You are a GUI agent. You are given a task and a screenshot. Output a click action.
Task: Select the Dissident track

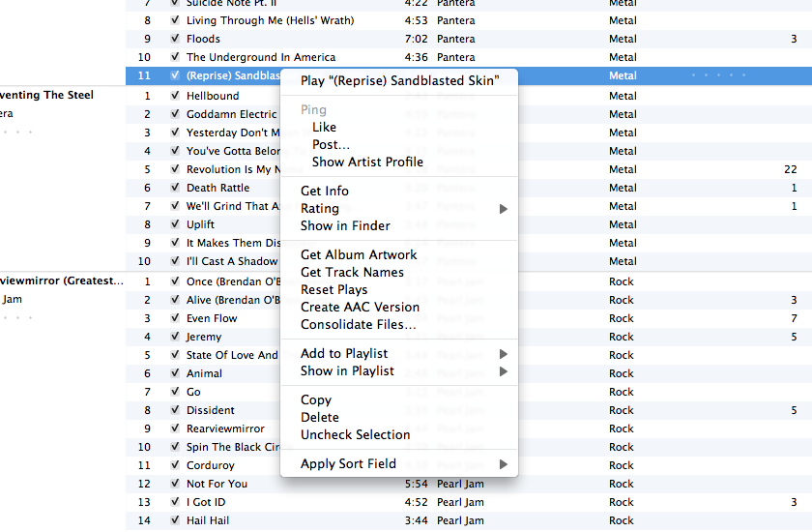(211, 410)
